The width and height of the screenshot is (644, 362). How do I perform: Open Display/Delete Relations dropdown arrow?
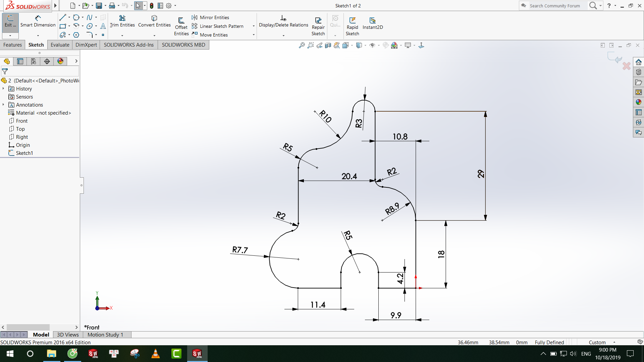283,35
